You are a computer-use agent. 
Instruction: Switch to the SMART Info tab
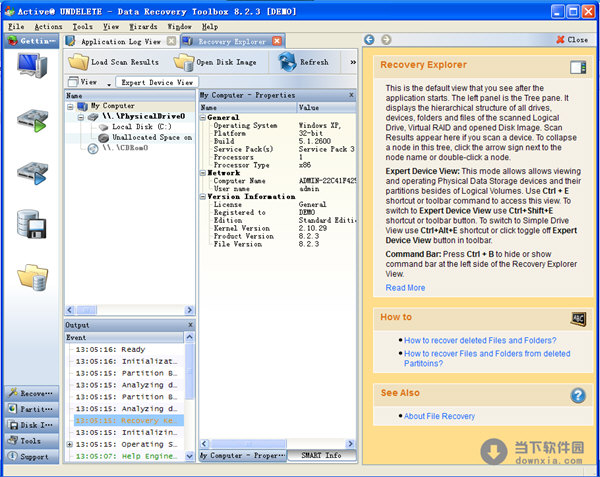[x=321, y=455]
